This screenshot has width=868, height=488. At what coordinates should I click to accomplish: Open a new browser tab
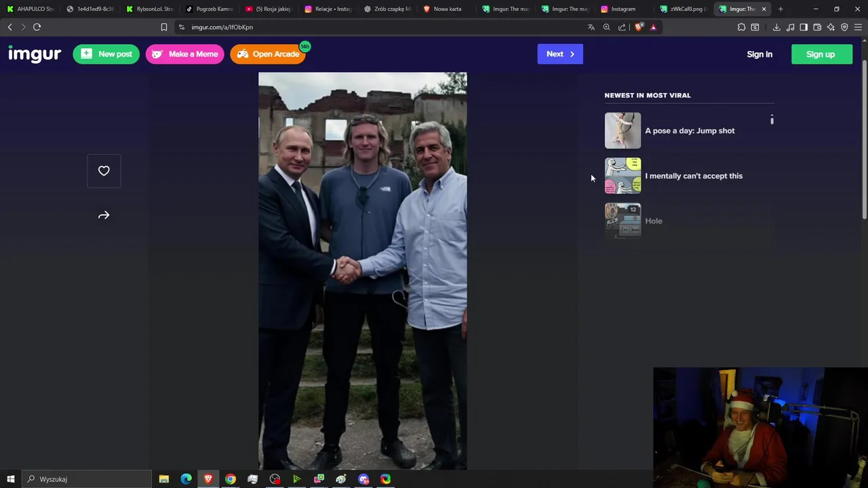click(x=781, y=9)
